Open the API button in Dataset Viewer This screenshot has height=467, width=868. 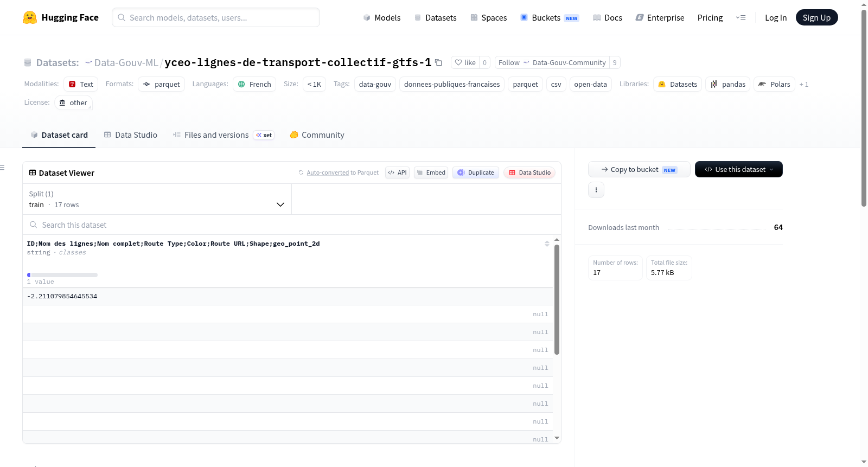tap(397, 172)
